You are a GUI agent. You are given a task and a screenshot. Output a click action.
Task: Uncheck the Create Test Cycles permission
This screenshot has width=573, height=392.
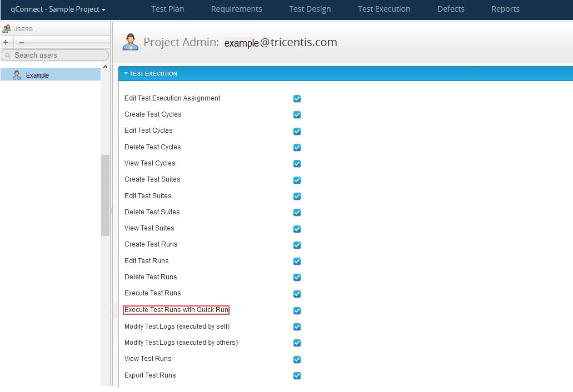tap(297, 115)
